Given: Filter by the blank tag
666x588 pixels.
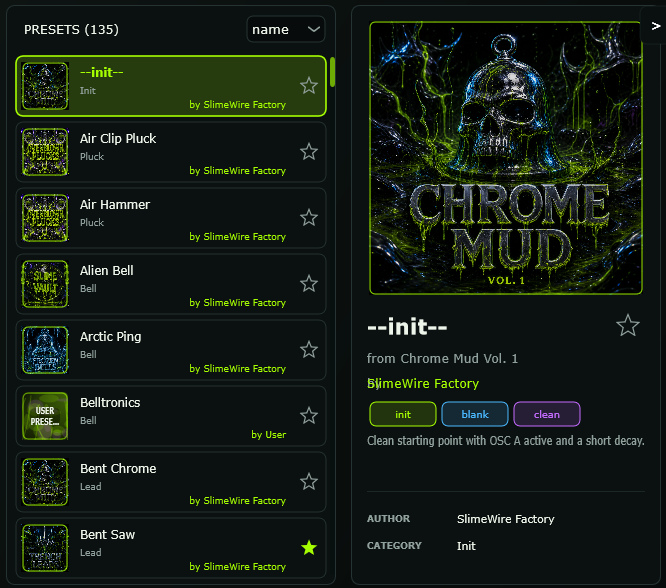Looking at the screenshot, I should pos(475,414).
